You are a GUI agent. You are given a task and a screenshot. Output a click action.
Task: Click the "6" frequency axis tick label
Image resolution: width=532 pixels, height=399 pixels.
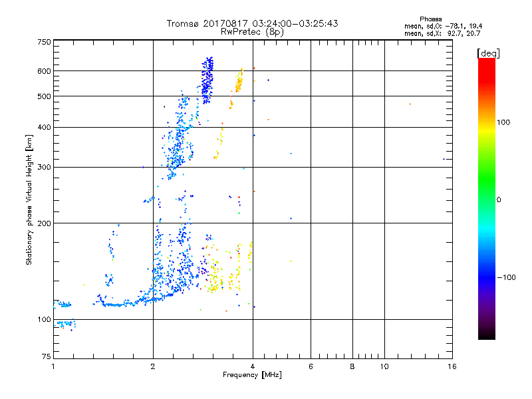311,366
